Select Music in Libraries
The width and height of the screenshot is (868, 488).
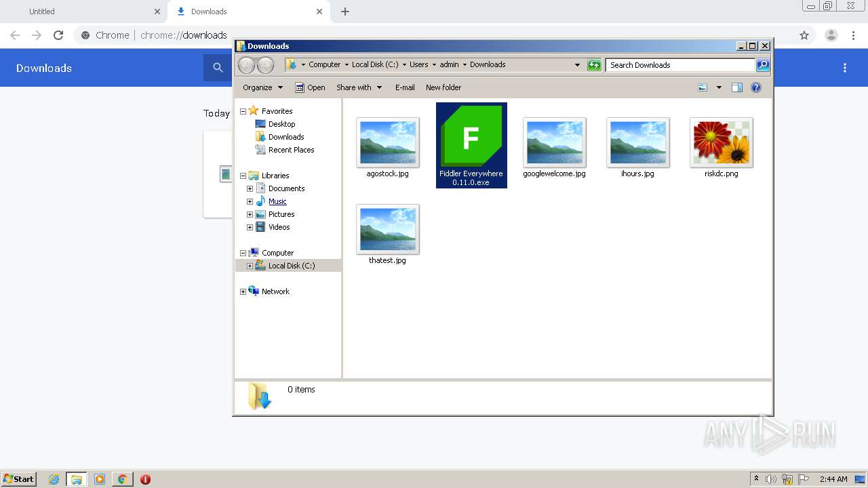point(277,201)
